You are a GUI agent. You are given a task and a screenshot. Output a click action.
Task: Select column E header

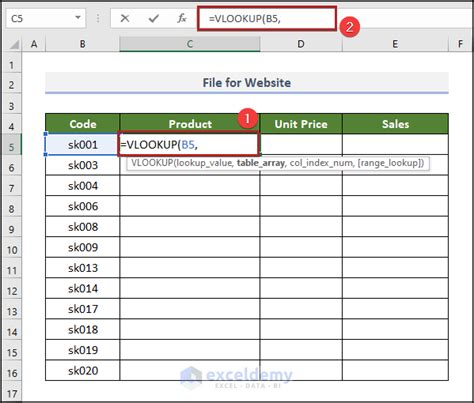point(395,44)
